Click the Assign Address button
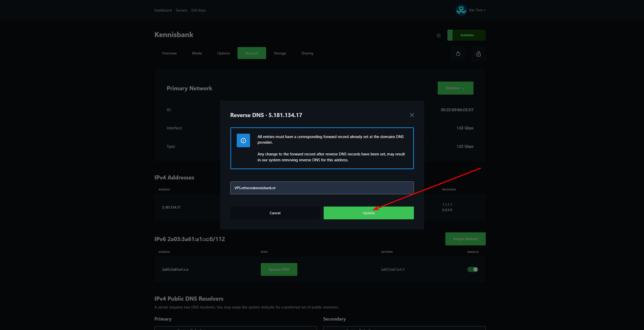This screenshot has width=644, height=330. pos(465,239)
